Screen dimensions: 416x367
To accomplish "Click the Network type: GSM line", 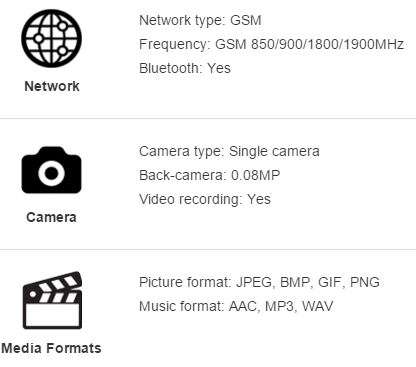I will (x=200, y=20).
